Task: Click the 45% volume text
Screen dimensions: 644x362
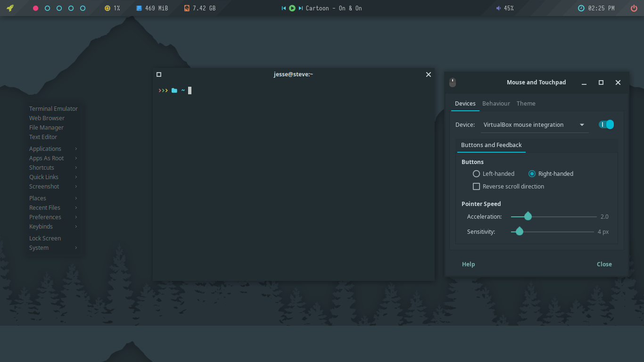Action: point(509,8)
